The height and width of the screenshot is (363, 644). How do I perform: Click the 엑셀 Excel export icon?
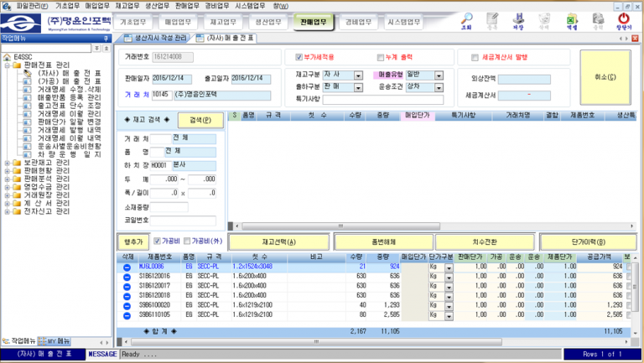(x=572, y=18)
